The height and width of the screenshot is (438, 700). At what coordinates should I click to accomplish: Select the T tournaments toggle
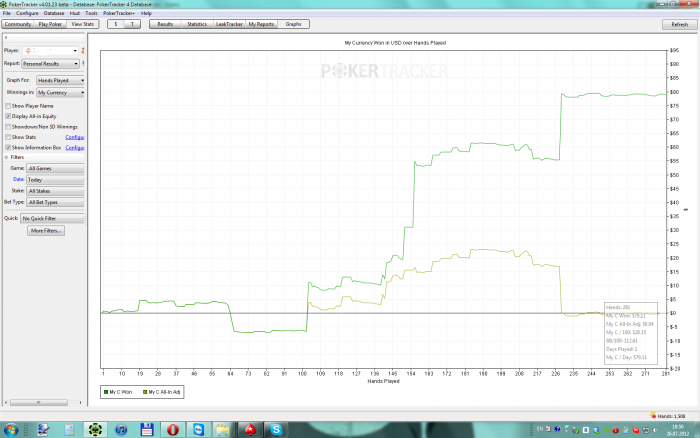(132, 24)
